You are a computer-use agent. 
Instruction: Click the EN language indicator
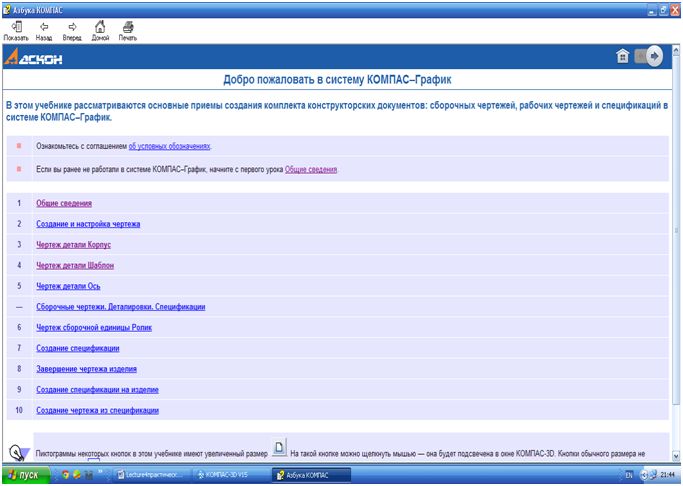629,475
